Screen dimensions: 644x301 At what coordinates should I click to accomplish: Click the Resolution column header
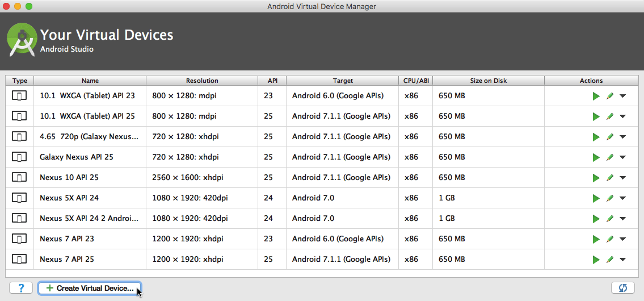(x=202, y=81)
